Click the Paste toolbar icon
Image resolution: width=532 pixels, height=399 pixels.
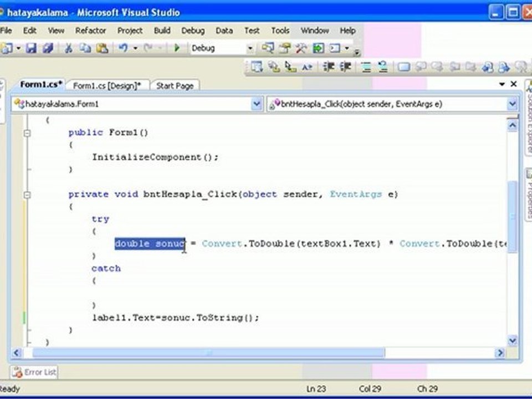(102, 48)
